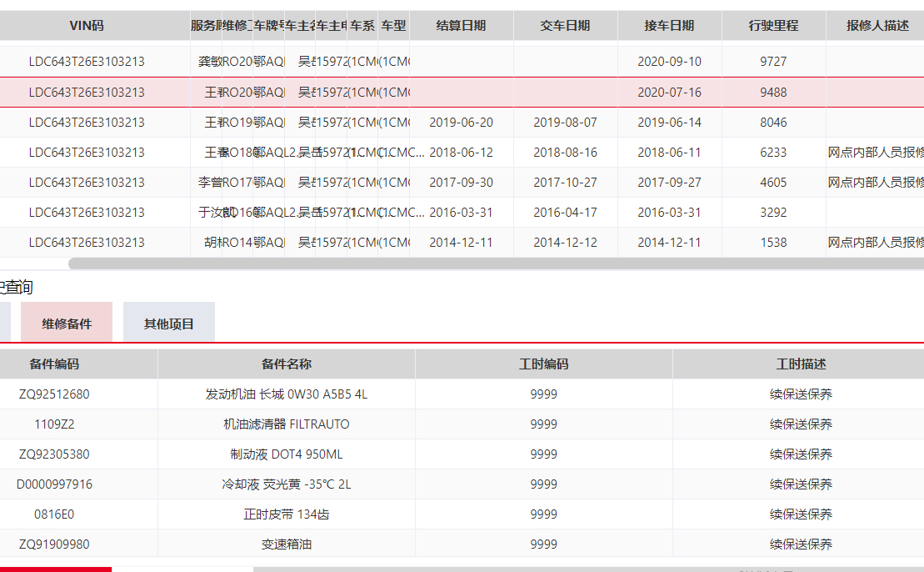Image resolution: width=924 pixels, height=572 pixels.
Task: Click reception date 2014-12-11
Action: (669, 243)
